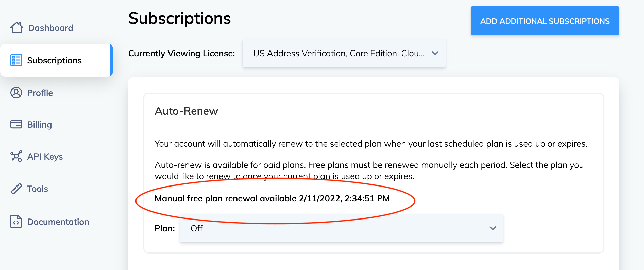Navigate to API Keys
The image size is (644, 270).
pyautogui.click(x=45, y=157)
